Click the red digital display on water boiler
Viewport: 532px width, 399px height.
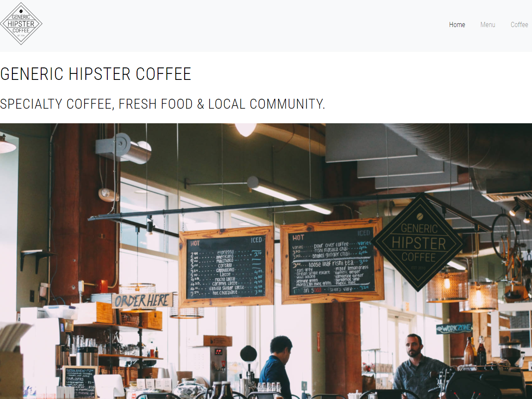pyautogui.click(x=219, y=352)
